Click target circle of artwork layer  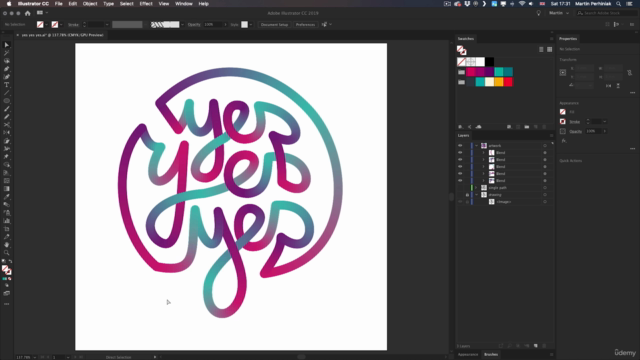pyautogui.click(x=545, y=146)
